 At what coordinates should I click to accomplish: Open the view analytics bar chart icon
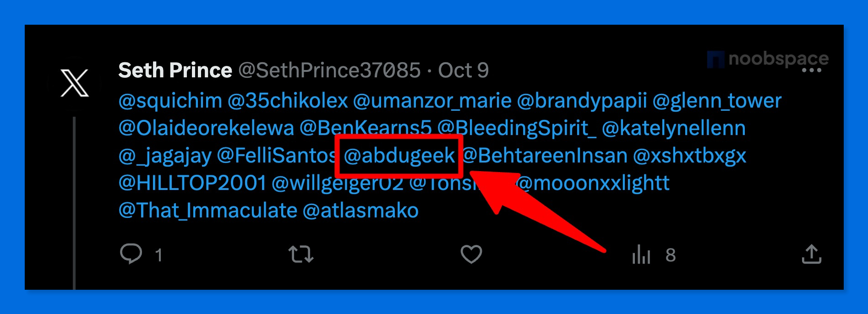(642, 254)
